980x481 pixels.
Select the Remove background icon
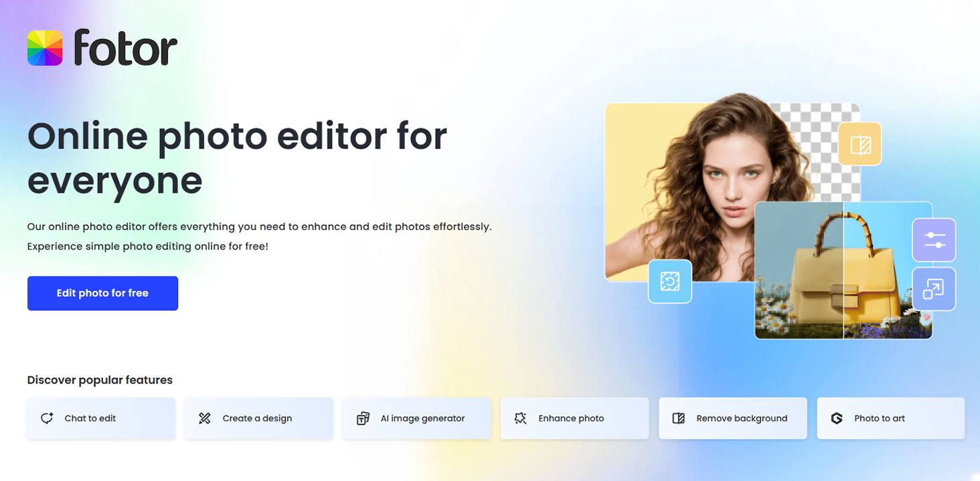(x=678, y=417)
